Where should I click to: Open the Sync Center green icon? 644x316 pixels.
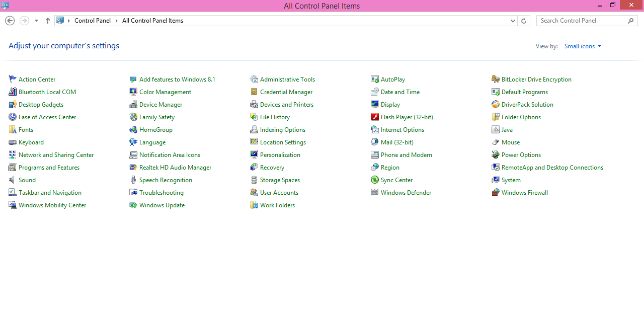click(375, 180)
